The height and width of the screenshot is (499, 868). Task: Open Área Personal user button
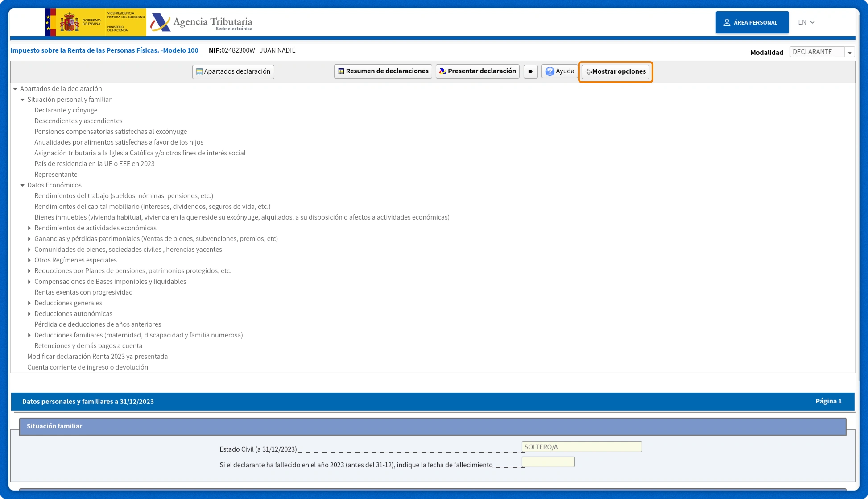(752, 22)
